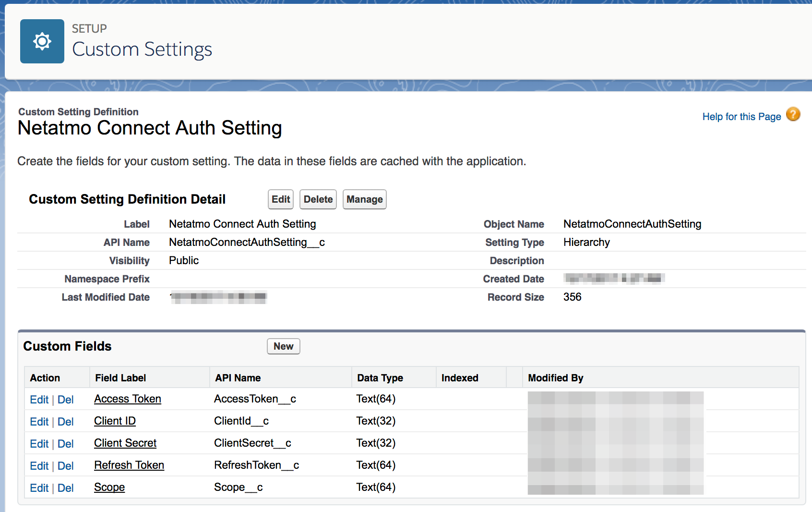
Task: Click Text(64) data type of Refresh Token
Action: 376,465
